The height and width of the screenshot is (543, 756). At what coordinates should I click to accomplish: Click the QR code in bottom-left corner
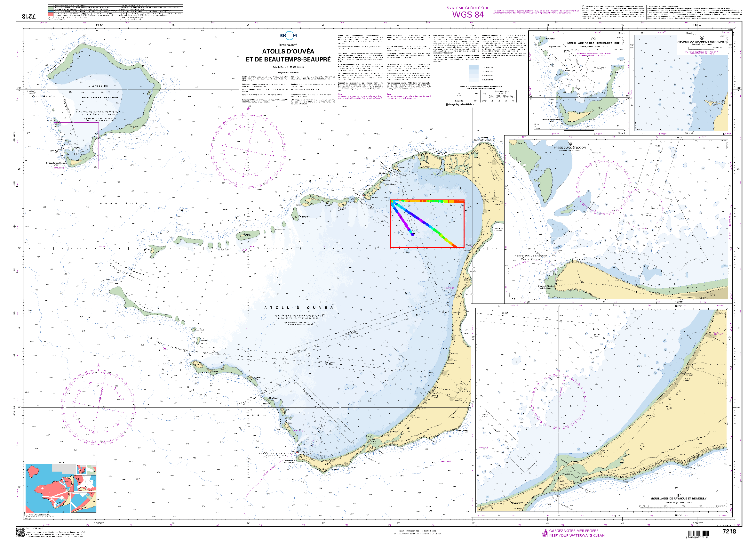[x=20, y=532]
